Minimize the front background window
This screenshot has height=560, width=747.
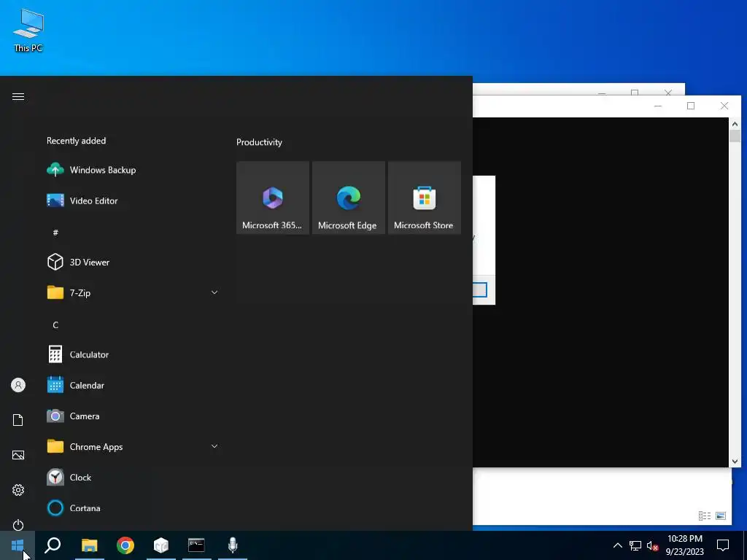click(658, 106)
